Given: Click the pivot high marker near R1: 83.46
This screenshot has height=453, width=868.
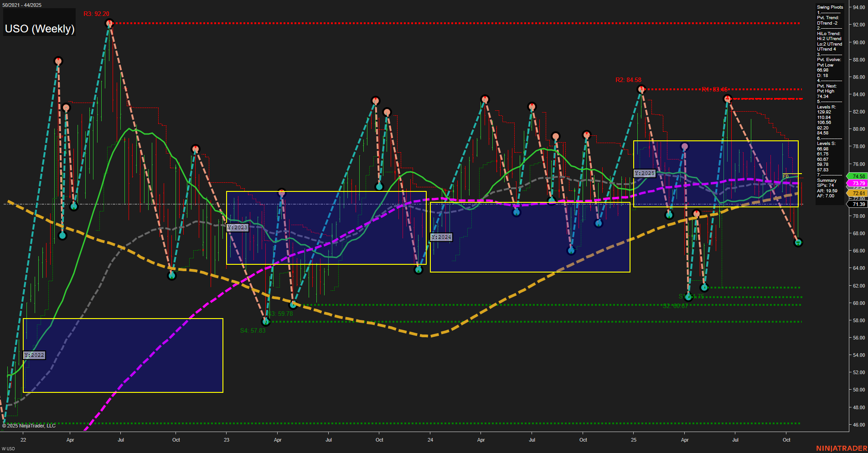Looking at the screenshot, I should (x=727, y=98).
